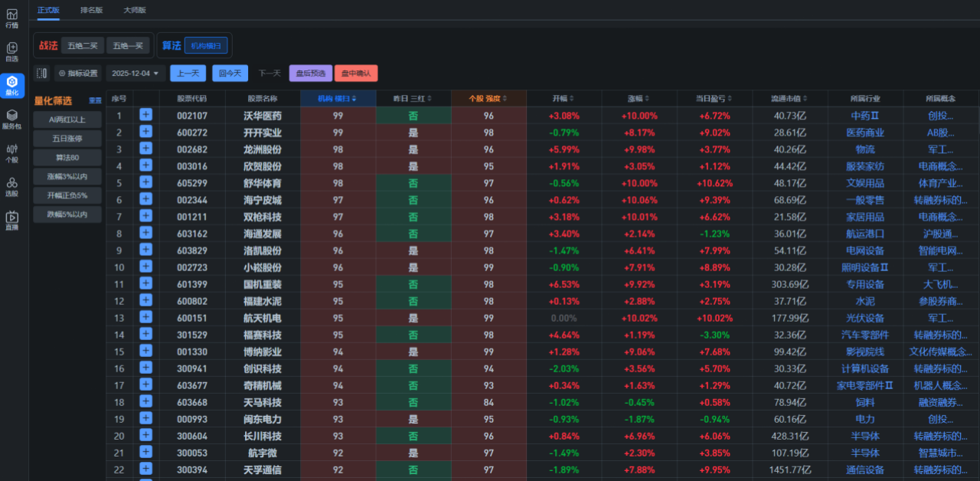
Task: Switch to the 大师版 tab
Action: click(x=135, y=10)
